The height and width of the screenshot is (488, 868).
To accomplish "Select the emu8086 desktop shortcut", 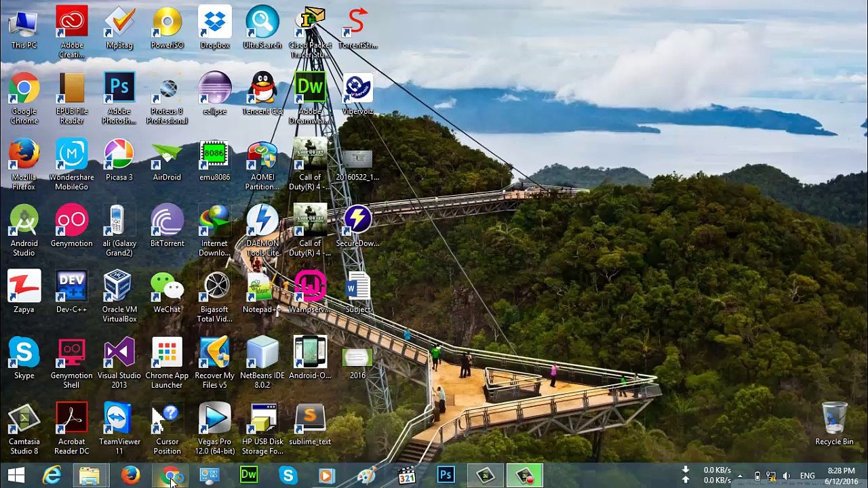I will pyautogui.click(x=214, y=160).
